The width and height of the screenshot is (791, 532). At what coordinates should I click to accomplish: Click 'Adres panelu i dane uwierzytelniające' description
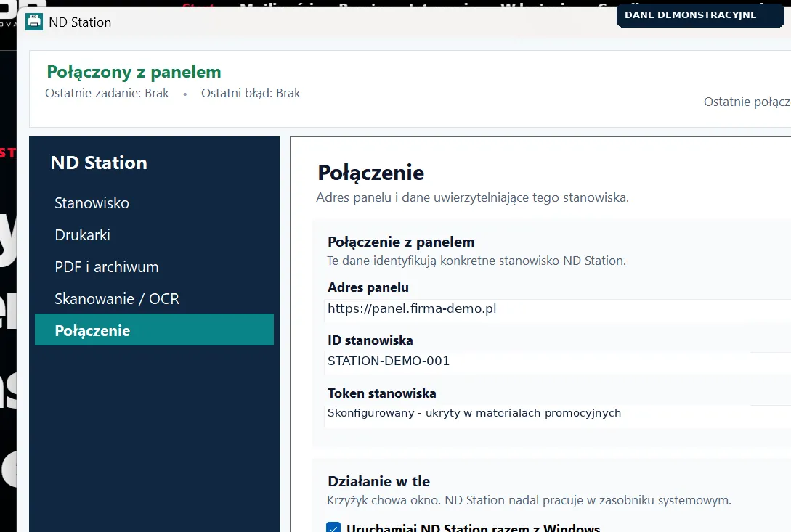tap(472, 197)
